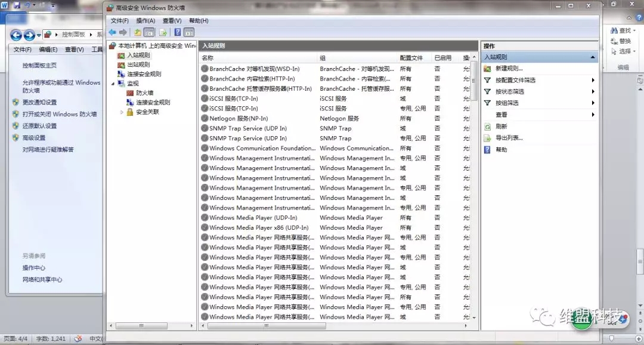This screenshot has height=345, width=644.
Task: Click the forward button in Control Panel window
Action: coord(29,35)
